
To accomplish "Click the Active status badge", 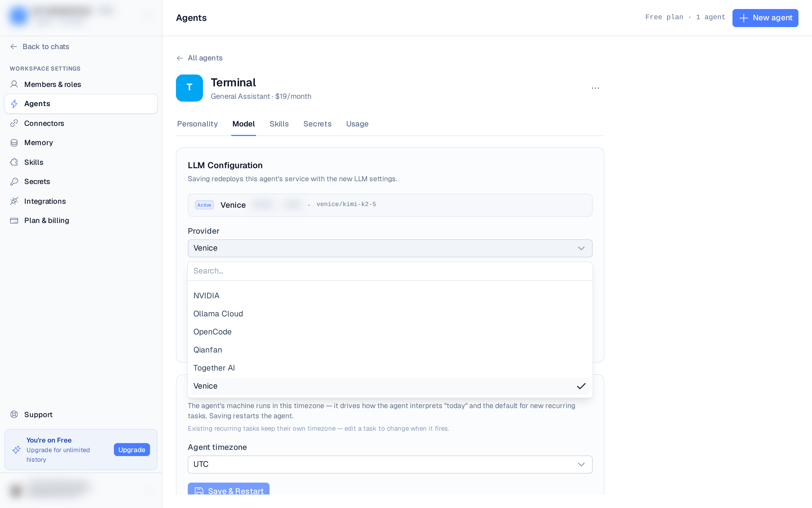I will [x=204, y=205].
